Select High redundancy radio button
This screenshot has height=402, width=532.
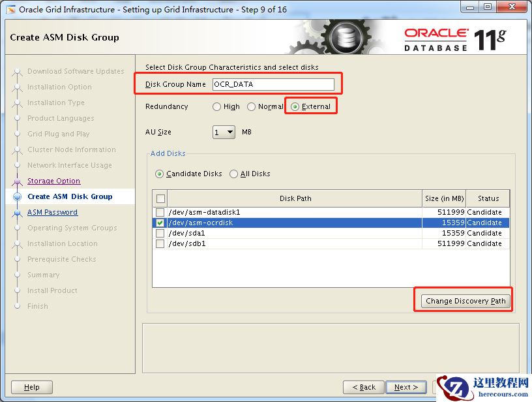(216, 106)
